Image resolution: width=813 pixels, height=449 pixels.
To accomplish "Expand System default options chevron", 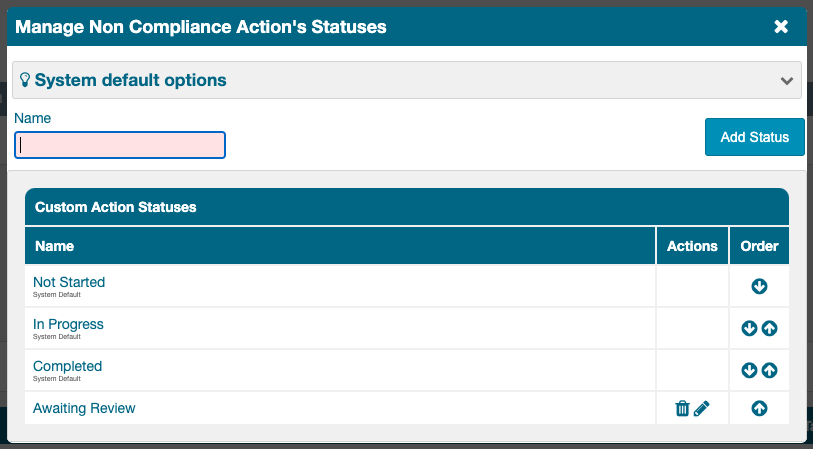I will 787,81.
